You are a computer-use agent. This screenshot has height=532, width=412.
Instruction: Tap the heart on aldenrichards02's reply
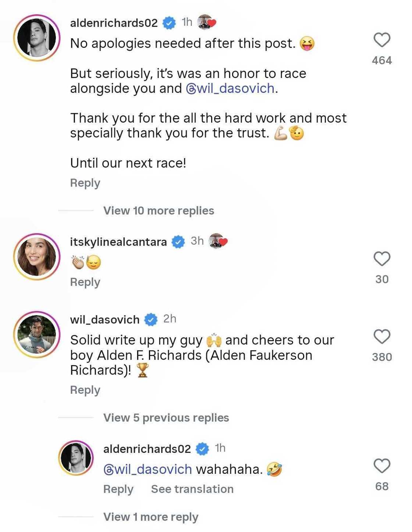383,465
